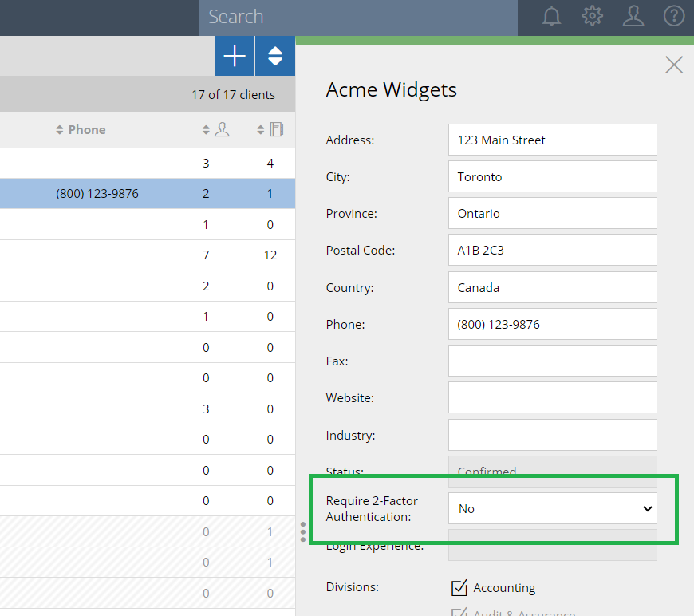Uncheck the Accounting division checkbox
The image size is (694, 616).
coord(459,588)
